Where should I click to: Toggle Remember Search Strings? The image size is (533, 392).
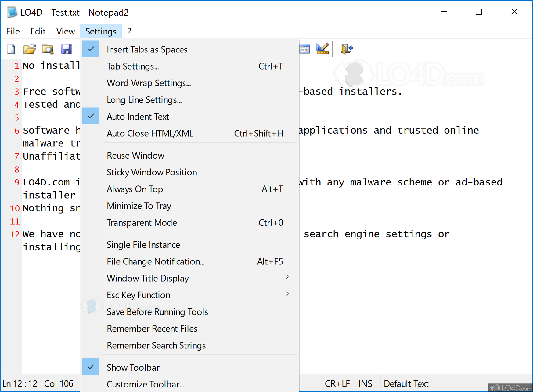coord(190,345)
